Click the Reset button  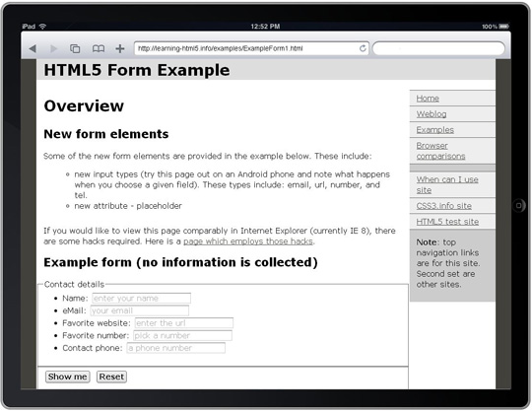tap(111, 377)
